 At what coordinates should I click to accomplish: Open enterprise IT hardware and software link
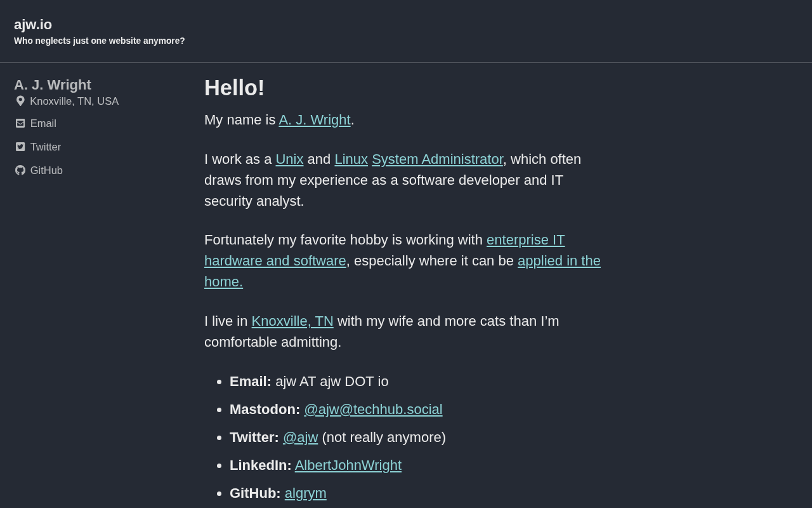coord(384,250)
